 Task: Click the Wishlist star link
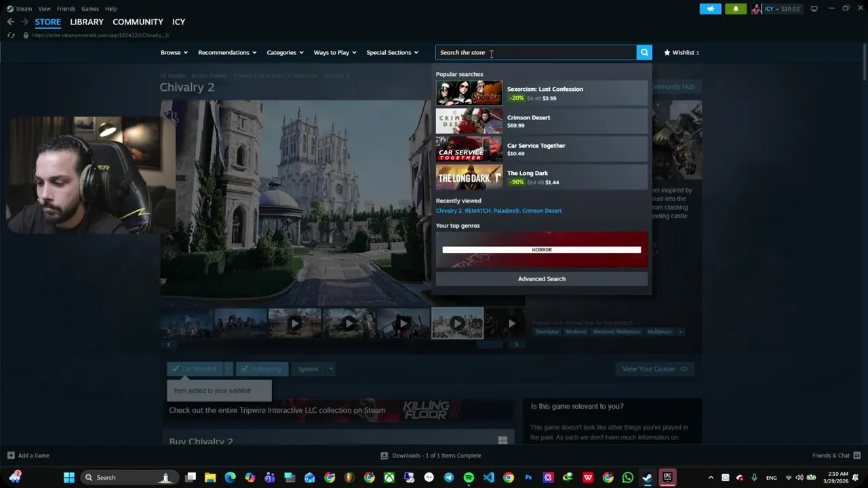(682, 52)
